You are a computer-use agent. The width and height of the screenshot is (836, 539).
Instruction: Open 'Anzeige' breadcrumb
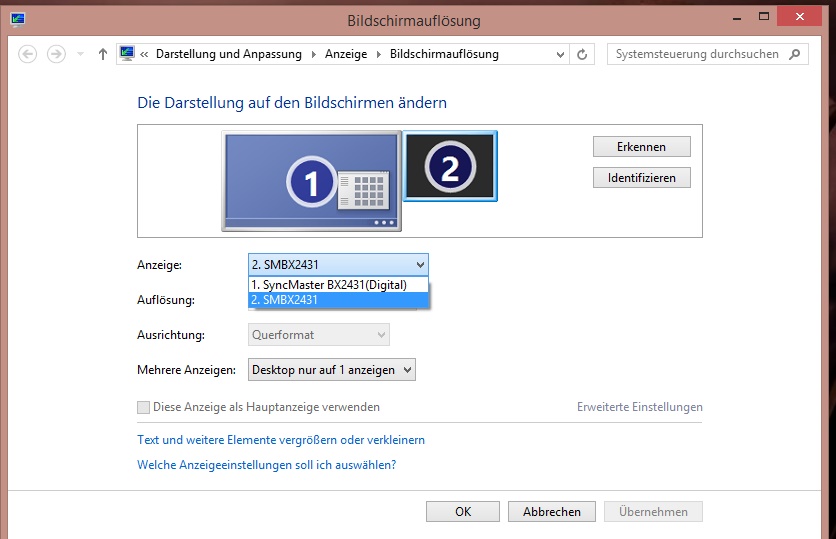click(346, 54)
